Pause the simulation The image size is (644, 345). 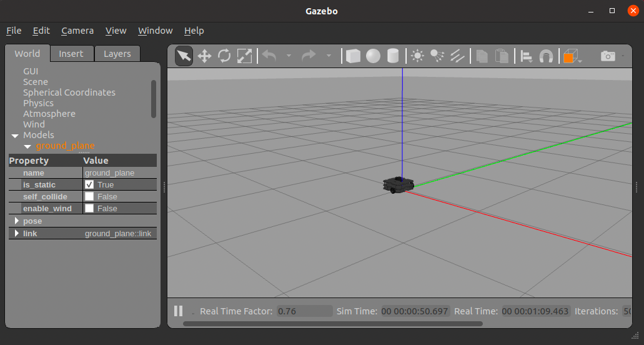point(178,311)
